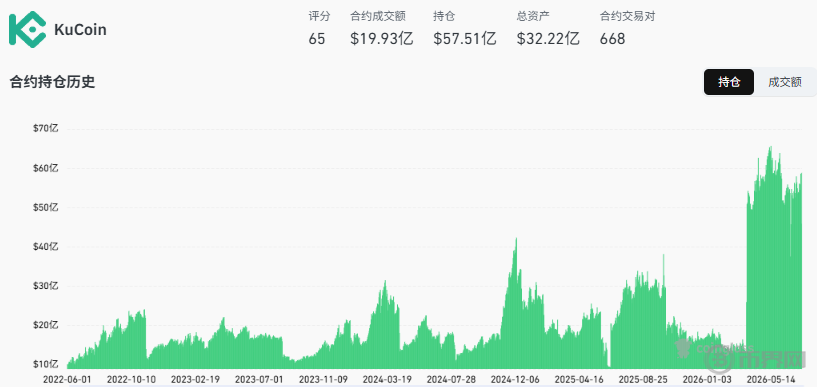Click the 合约持仓历史 chart title
This screenshot has width=817, height=387.
pyautogui.click(x=52, y=82)
